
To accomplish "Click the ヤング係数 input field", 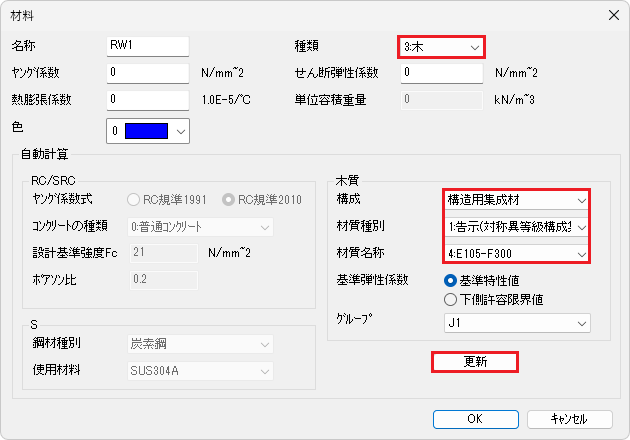I will (147, 73).
